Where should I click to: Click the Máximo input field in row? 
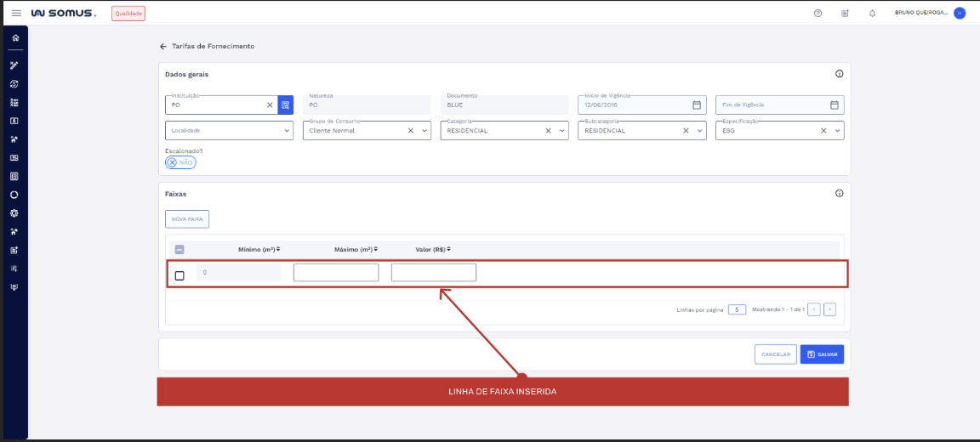(x=336, y=273)
